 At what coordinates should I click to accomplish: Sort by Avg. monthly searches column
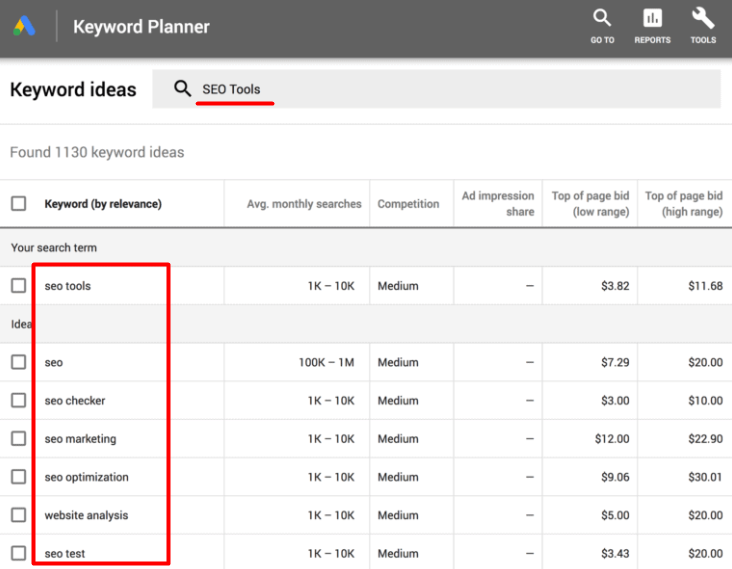pos(304,204)
